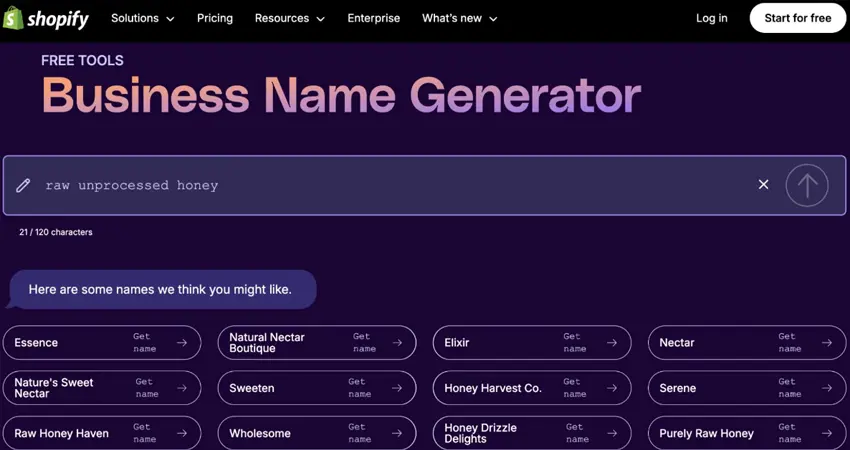Click the arrow on Honey Drizzle Delights card

(612, 433)
